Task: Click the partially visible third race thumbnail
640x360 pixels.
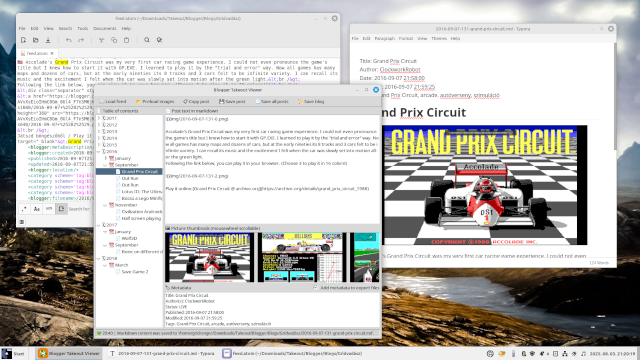Action: [x=364, y=258]
